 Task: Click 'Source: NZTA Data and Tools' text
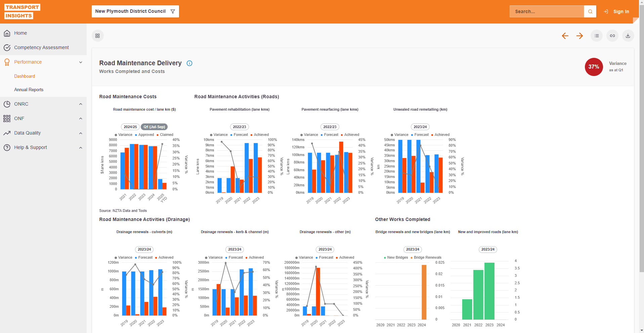pos(123,211)
